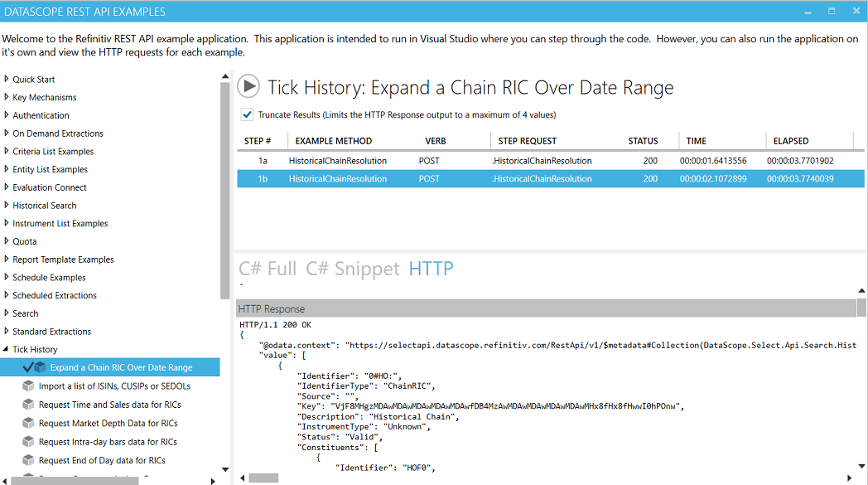Click cube icon beside Request Intra-day bars
The height and width of the screenshot is (485, 868).
28,442
